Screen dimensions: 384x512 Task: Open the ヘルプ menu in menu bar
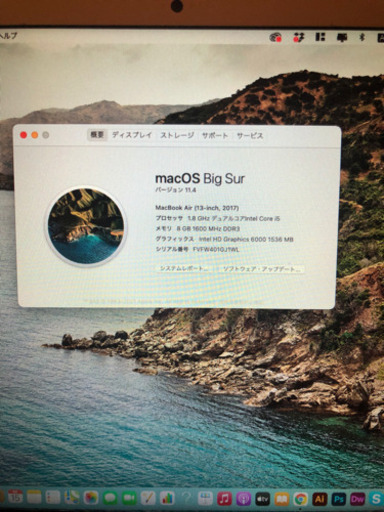coord(8,36)
